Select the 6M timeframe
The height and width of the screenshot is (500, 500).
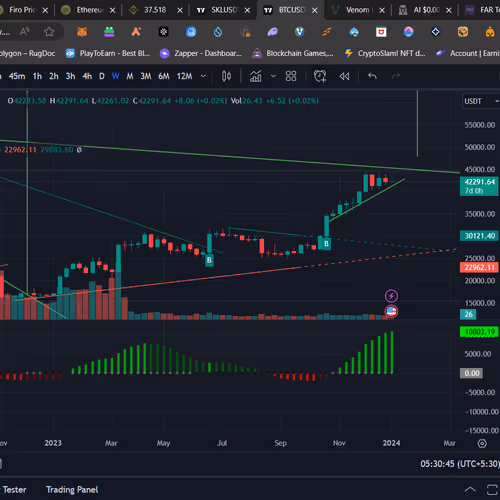pos(164,76)
